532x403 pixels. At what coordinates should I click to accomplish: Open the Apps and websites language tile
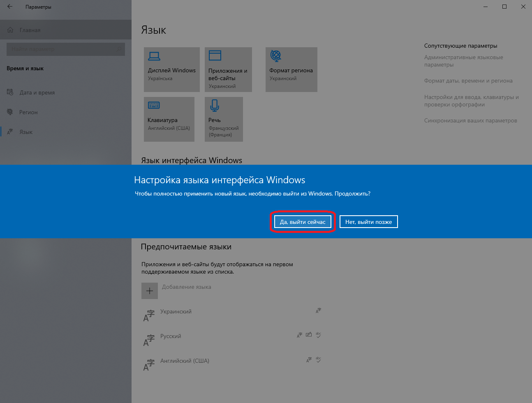[x=228, y=69]
